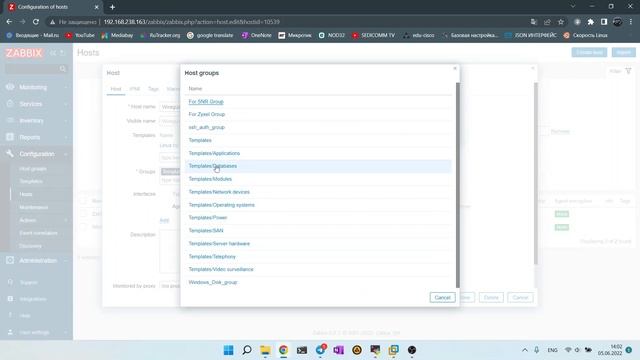The image size is (640, 360).
Task: Reload the browser page
Action: click(x=36, y=22)
